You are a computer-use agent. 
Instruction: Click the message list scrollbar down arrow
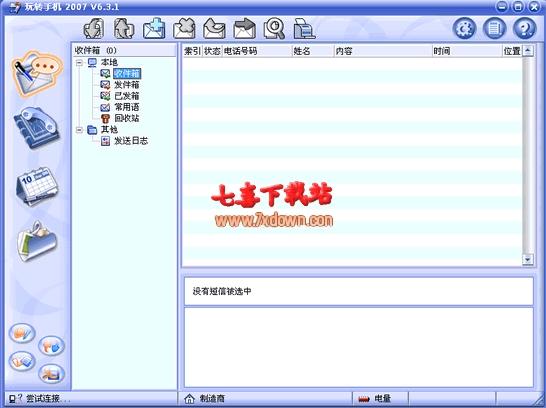click(528, 259)
